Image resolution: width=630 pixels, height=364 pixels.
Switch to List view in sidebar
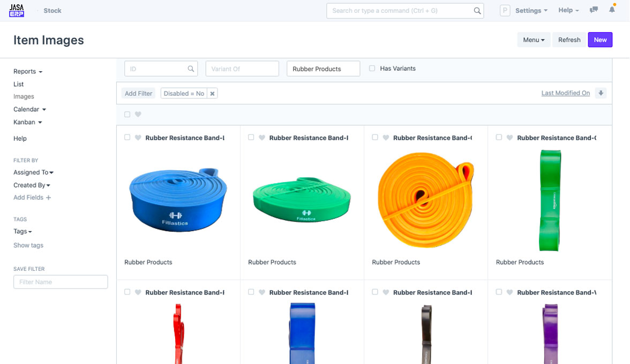click(x=19, y=84)
